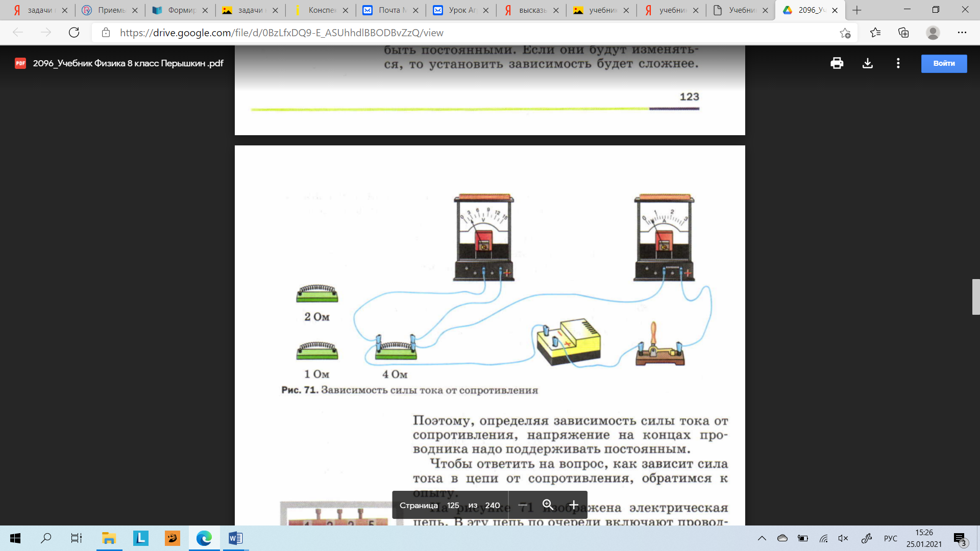This screenshot has width=980, height=551.
Task: Show hidden system tray icons
Action: tap(762, 538)
